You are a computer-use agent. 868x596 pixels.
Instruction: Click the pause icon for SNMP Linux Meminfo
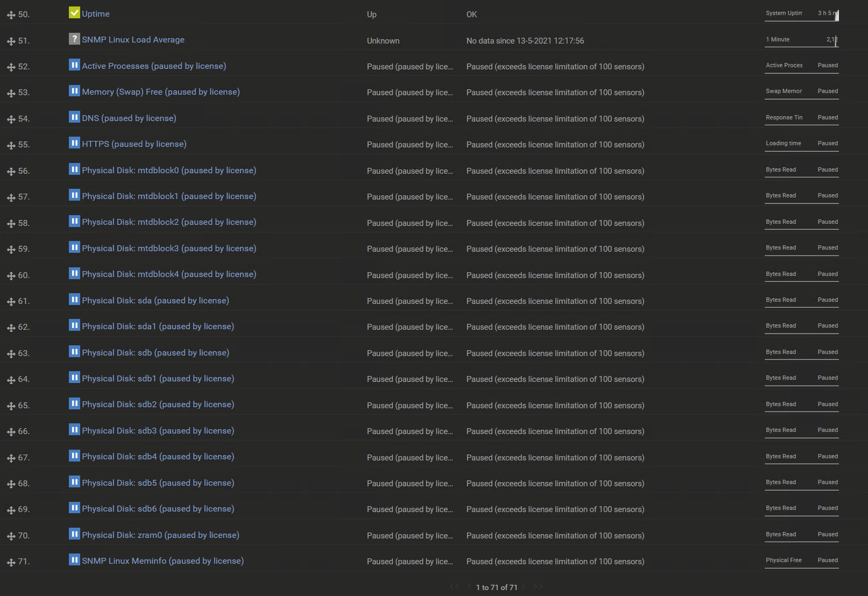(74, 560)
